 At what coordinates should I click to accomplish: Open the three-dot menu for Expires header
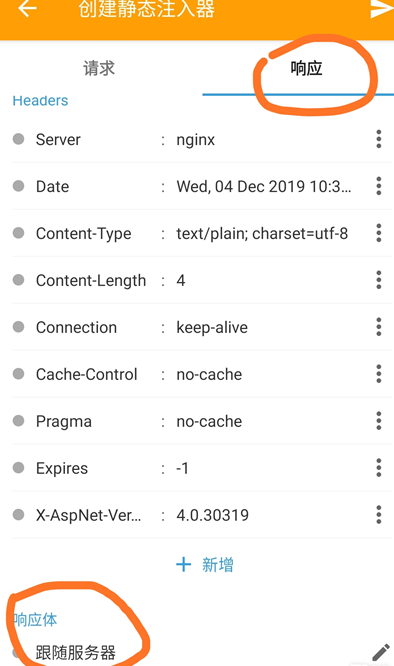tap(379, 468)
